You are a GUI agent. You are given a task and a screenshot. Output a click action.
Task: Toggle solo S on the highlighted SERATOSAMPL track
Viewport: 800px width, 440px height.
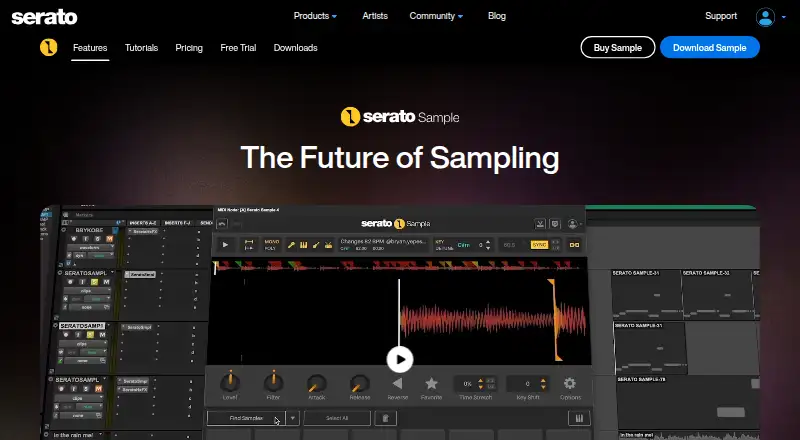click(x=90, y=335)
